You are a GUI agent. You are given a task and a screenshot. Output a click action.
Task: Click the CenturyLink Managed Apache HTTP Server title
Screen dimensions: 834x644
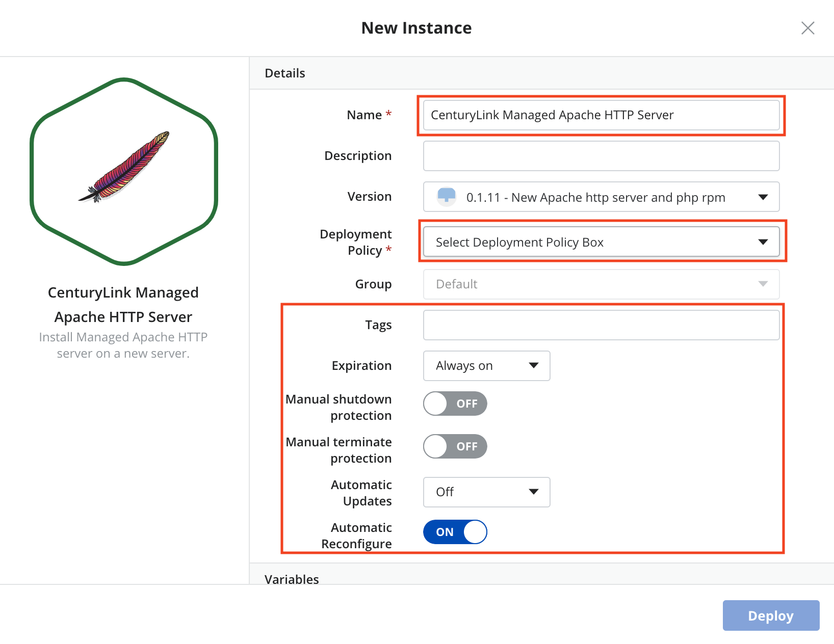click(x=123, y=305)
